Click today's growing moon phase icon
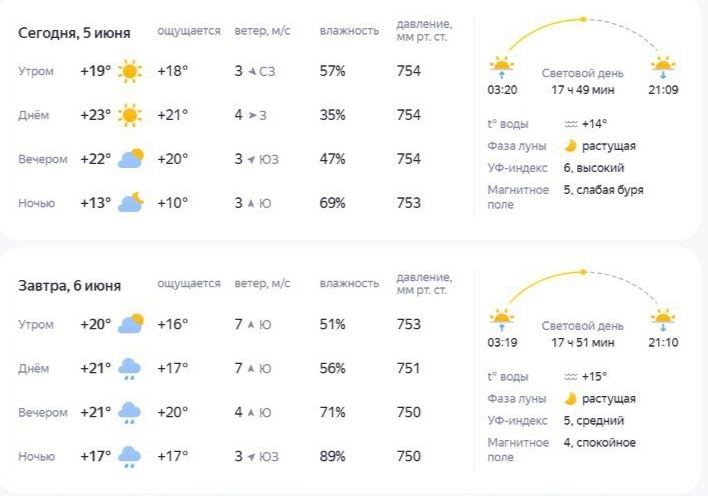The image size is (708, 496). coord(570,146)
